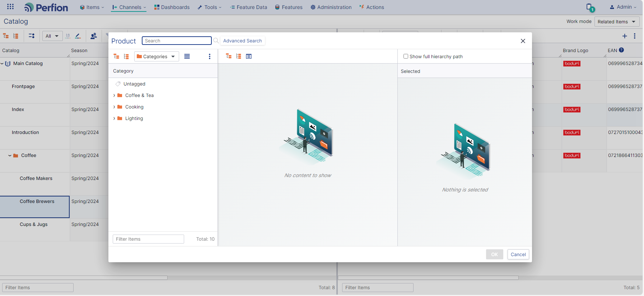The width and height of the screenshot is (644, 296).
Task: Click the EAN help question icon
Action: (621, 50)
